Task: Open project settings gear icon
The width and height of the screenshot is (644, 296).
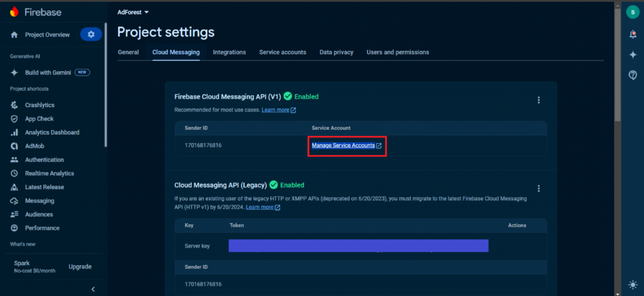Action: click(x=91, y=35)
